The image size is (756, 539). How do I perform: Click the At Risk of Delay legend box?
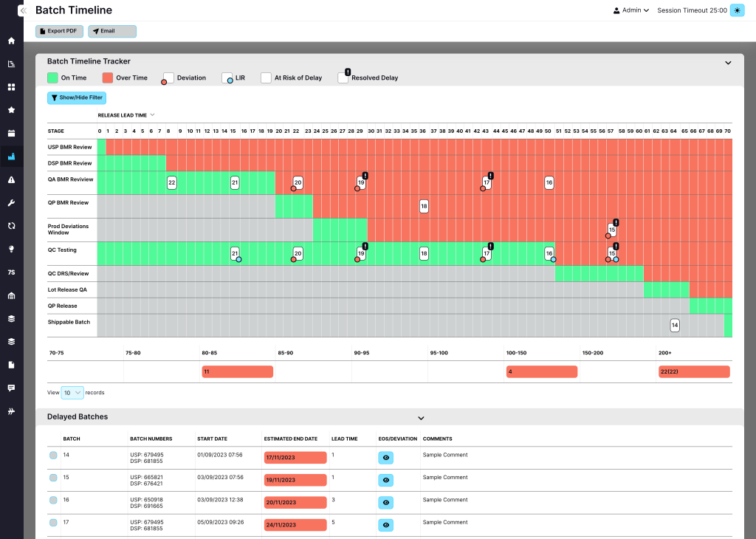tap(266, 78)
